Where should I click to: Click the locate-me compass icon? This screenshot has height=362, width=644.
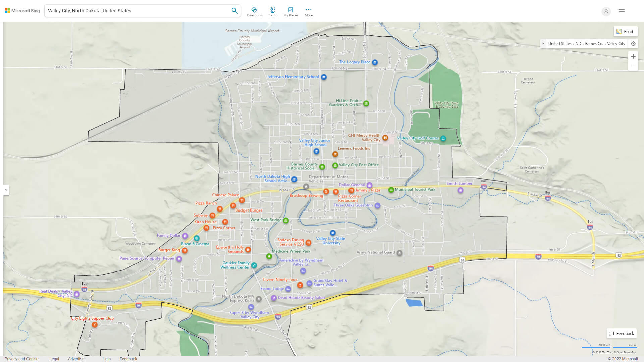(x=633, y=43)
